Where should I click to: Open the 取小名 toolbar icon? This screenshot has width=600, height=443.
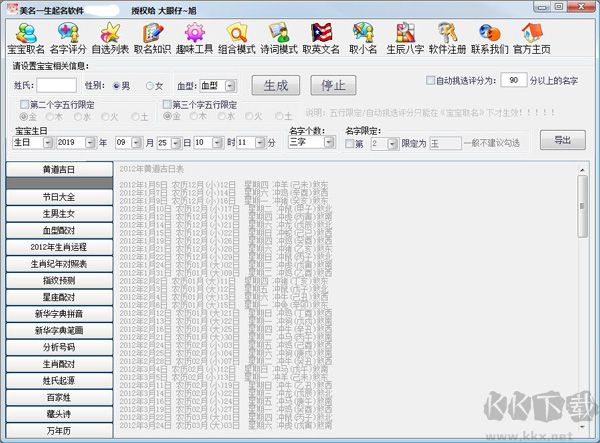(363, 38)
